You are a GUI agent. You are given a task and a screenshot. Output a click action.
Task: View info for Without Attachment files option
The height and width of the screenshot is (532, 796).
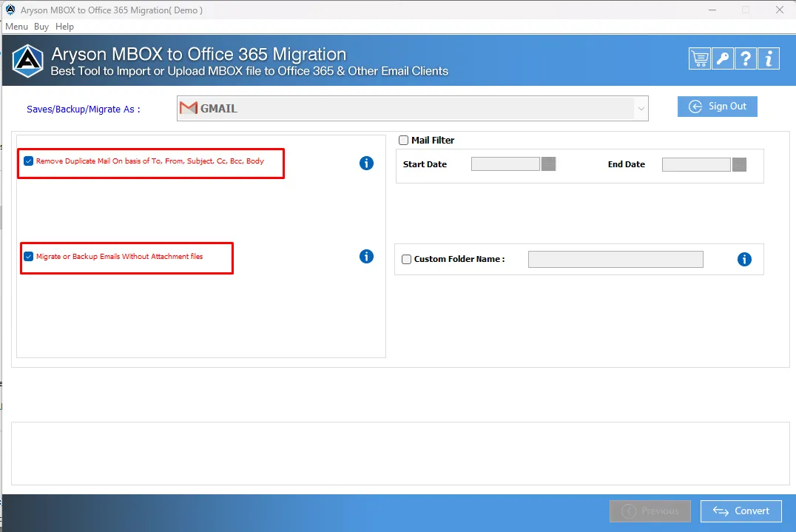pyautogui.click(x=366, y=256)
